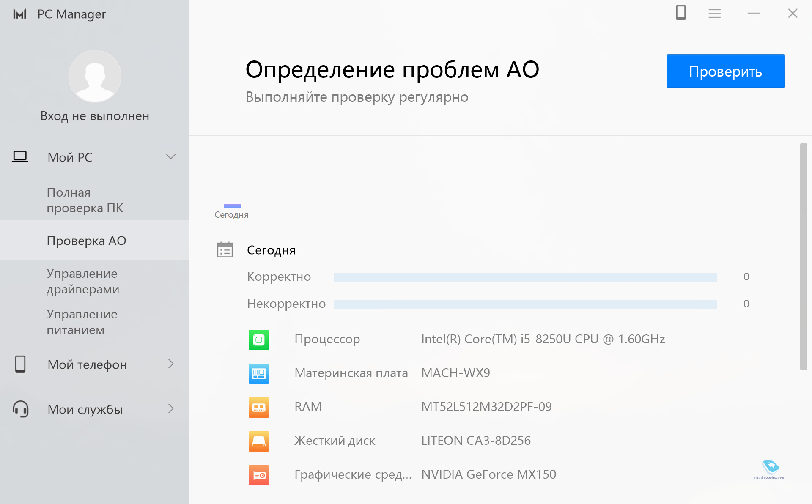This screenshot has width=812, height=504.
Task: Collapse the Мой PC chevron
Action: tap(171, 157)
